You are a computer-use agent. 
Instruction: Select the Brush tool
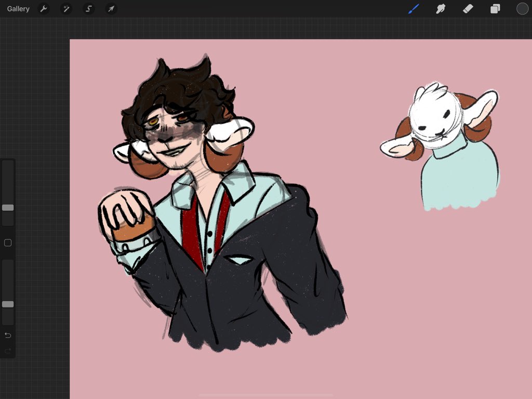point(414,9)
